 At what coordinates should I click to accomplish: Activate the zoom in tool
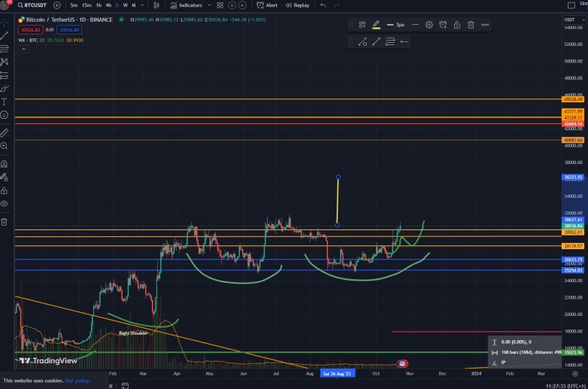pyautogui.click(x=5, y=146)
